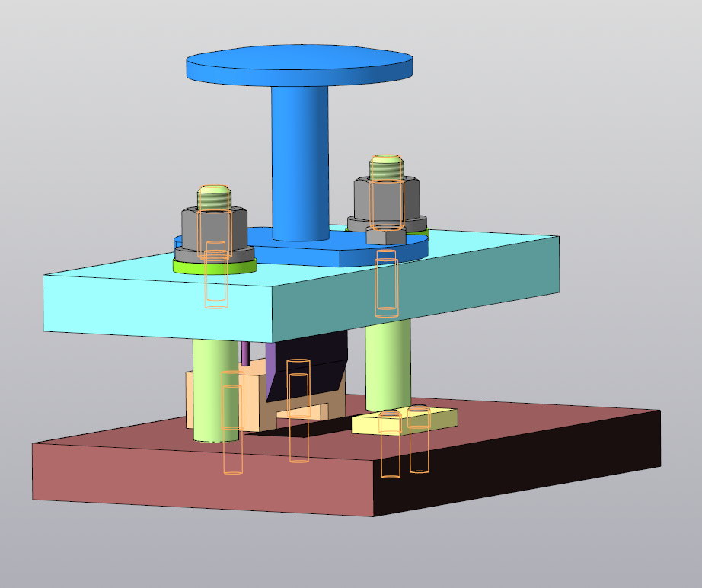Viewport: 702px width, 588px height.
Task: Select the right threaded stud tip
Action: point(386,166)
